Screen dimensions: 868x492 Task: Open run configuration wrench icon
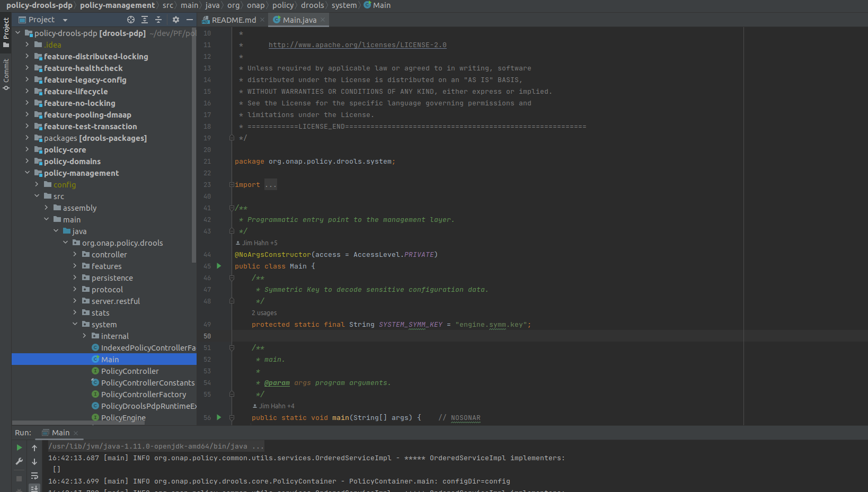[x=19, y=461]
